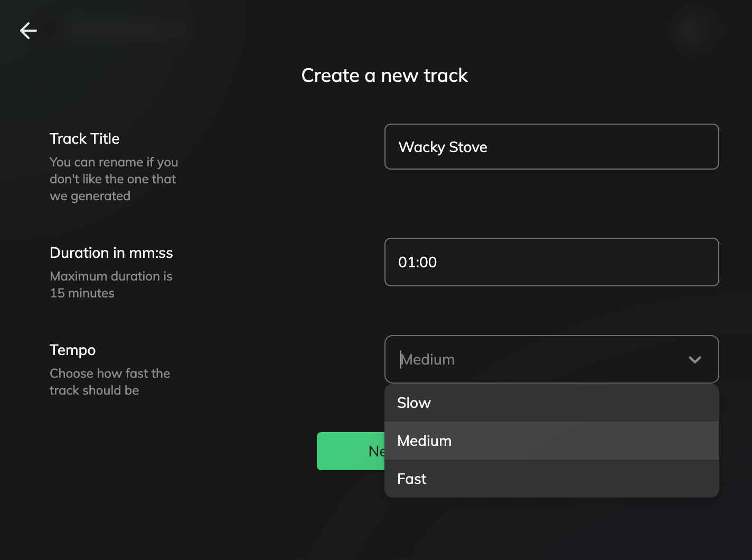This screenshot has height=560, width=752.
Task: Click the 01:00 duration value
Action: pyautogui.click(x=417, y=263)
